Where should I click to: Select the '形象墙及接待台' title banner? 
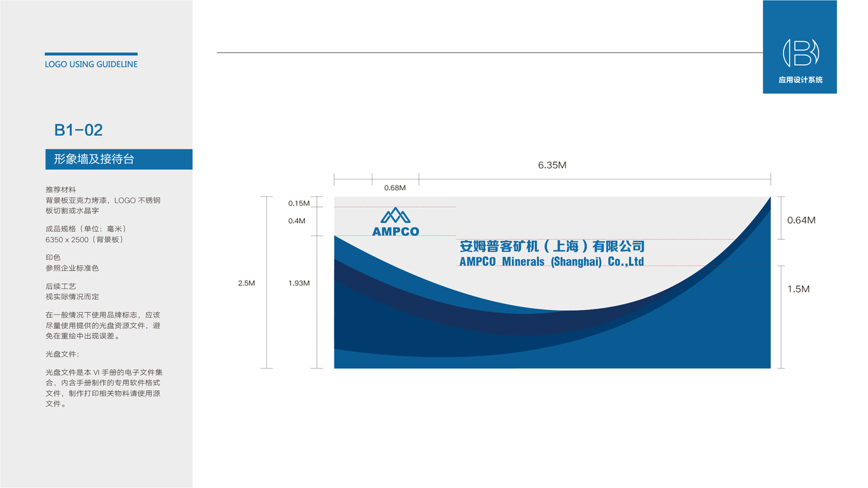coord(119,159)
